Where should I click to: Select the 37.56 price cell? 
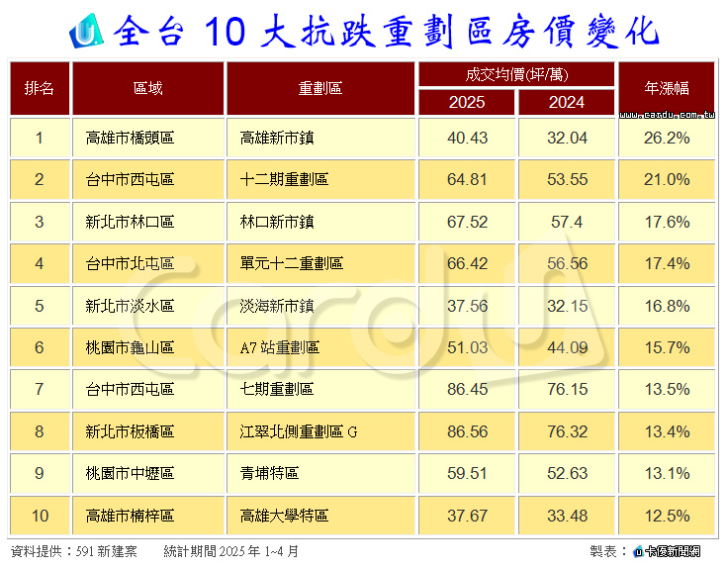pos(467,306)
